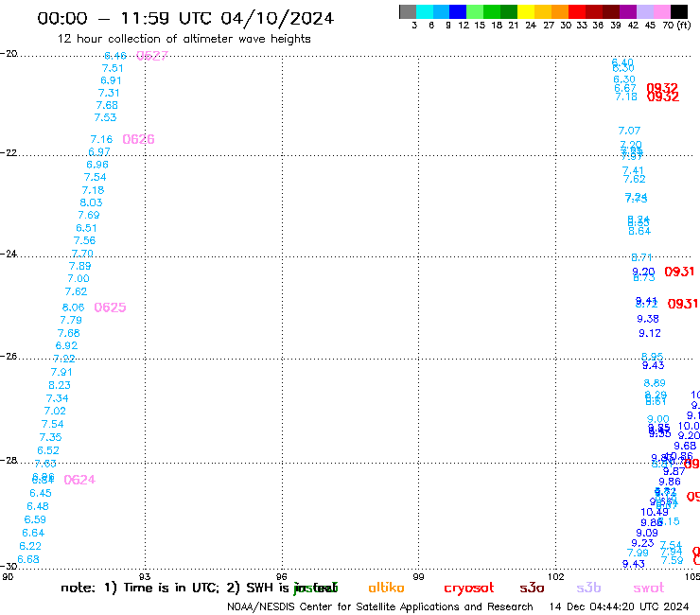Select the pink 0624 time label
The height and width of the screenshot is (615, 700).
[x=79, y=480]
